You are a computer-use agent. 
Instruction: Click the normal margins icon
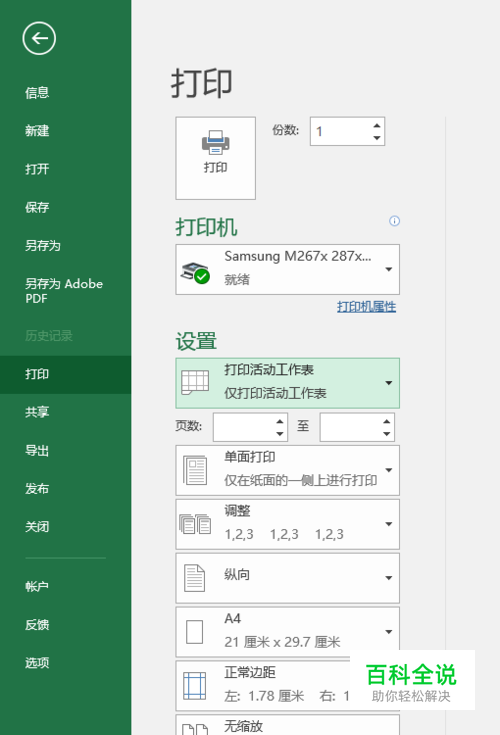pyautogui.click(x=194, y=686)
